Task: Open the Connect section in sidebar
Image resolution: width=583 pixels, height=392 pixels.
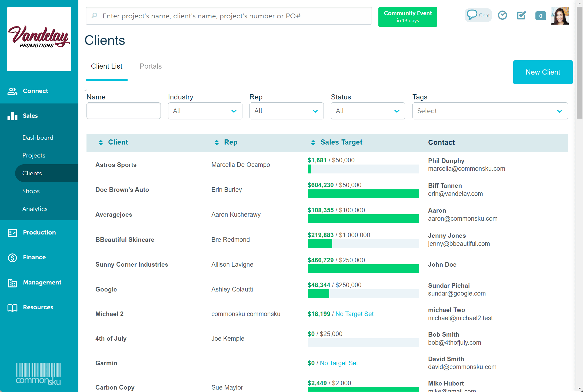Action: tap(35, 91)
